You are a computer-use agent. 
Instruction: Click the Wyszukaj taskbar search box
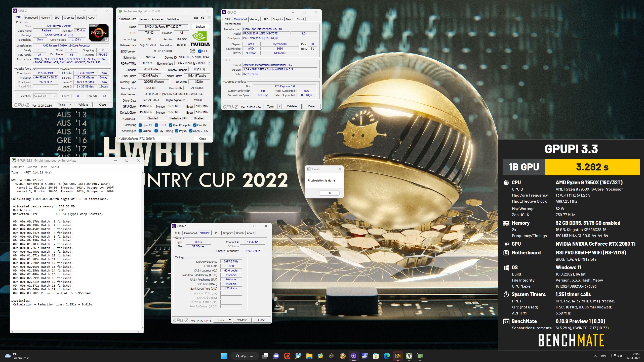(x=245, y=356)
